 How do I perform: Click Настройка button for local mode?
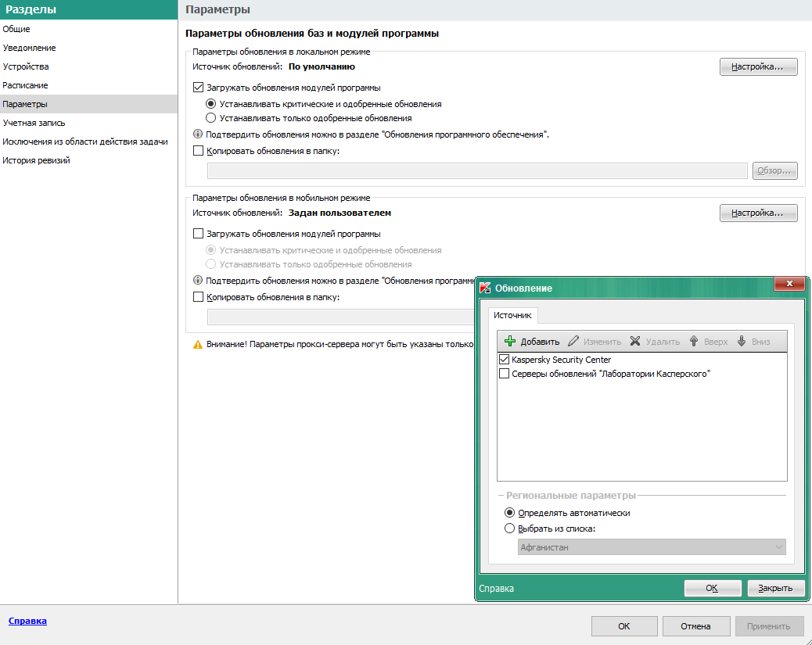tap(758, 66)
